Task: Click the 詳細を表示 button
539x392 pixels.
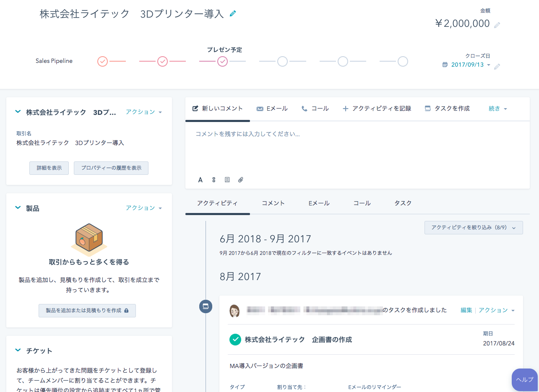Action: pos(49,168)
